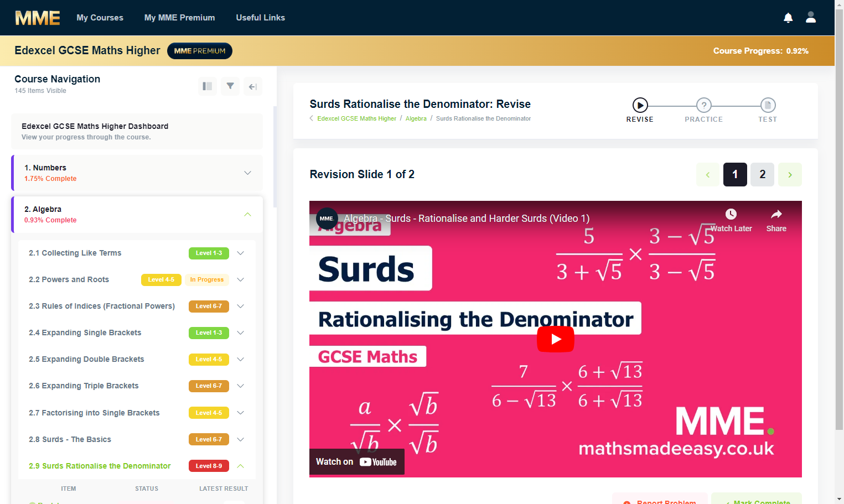844x504 pixels.
Task: Click 145 Items Visible text
Action: pos(40,91)
